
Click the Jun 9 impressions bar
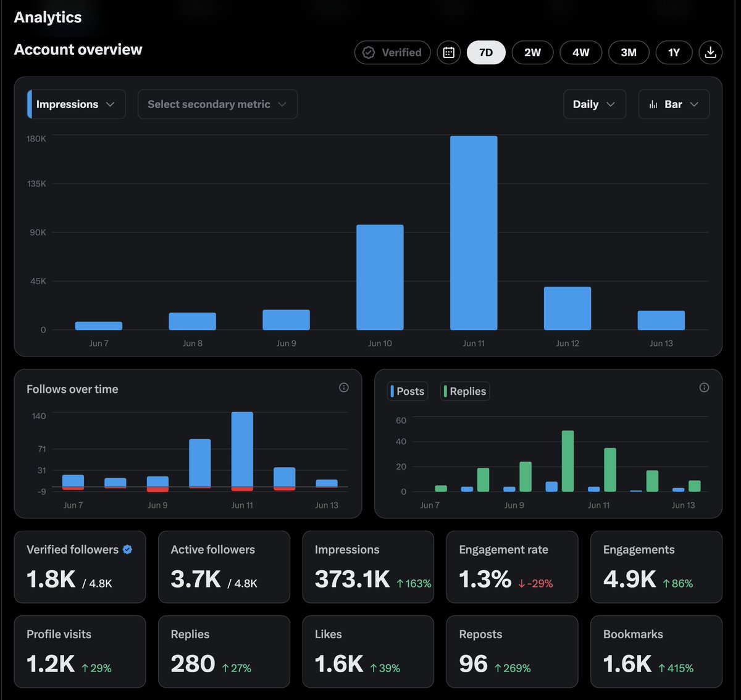tap(286, 320)
